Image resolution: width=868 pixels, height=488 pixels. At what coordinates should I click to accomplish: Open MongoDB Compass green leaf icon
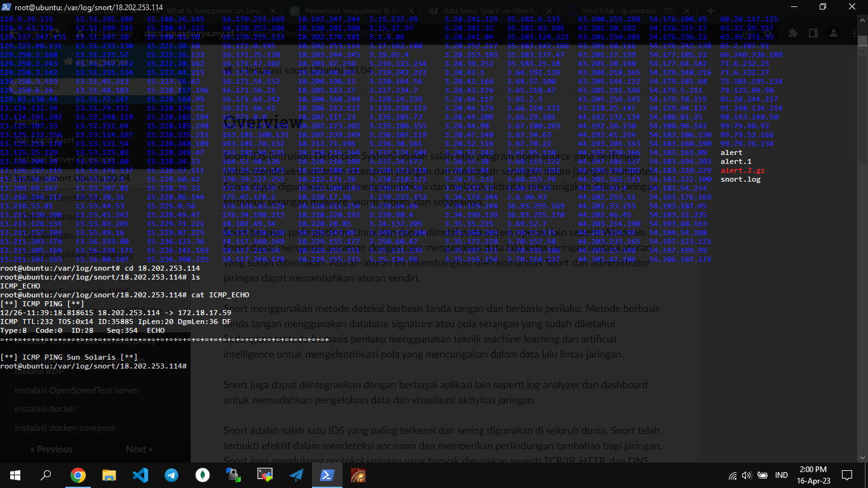pyautogui.click(x=203, y=475)
